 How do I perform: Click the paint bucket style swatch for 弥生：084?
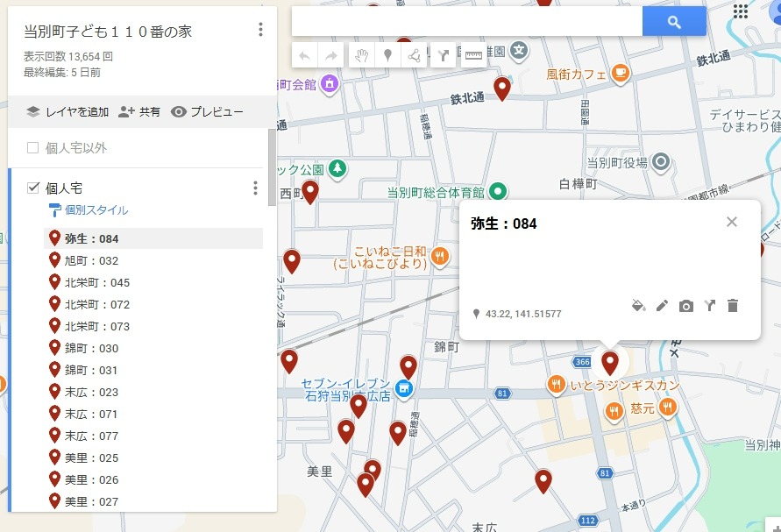[x=637, y=307]
